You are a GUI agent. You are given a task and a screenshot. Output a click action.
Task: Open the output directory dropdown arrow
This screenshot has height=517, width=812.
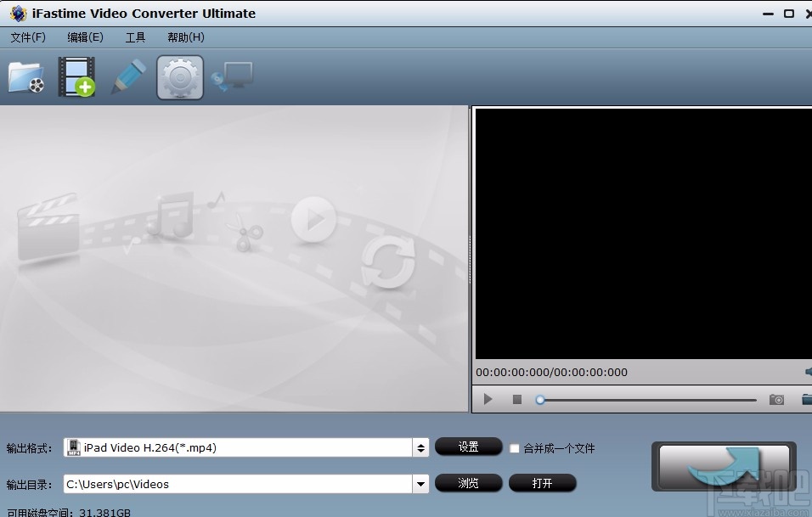pos(420,483)
